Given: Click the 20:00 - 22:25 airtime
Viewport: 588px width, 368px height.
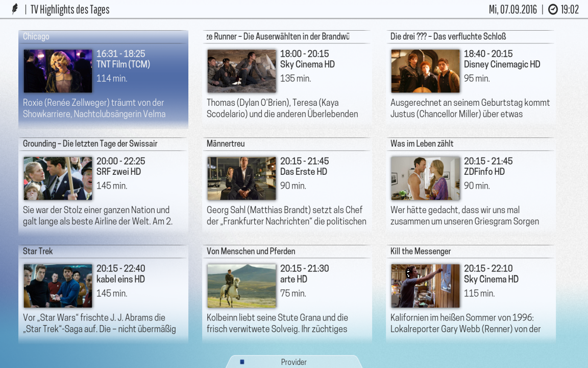Looking at the screenshot, I should point(121,161).
